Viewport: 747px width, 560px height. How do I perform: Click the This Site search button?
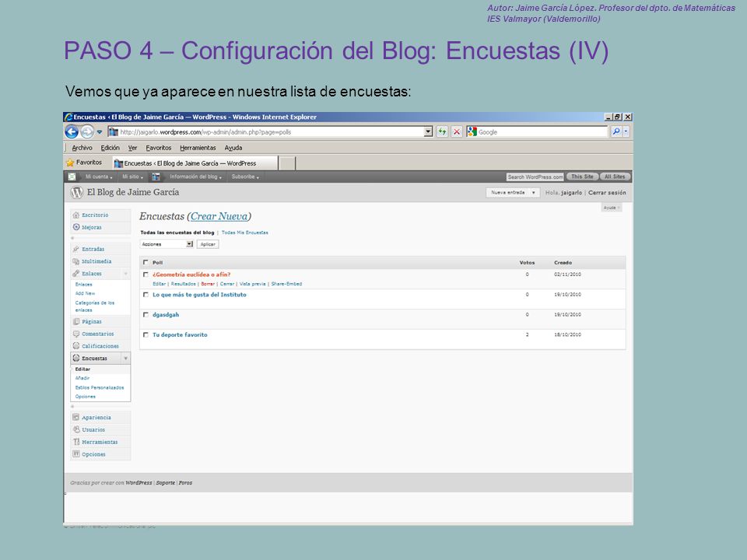(x=582, y=177)
